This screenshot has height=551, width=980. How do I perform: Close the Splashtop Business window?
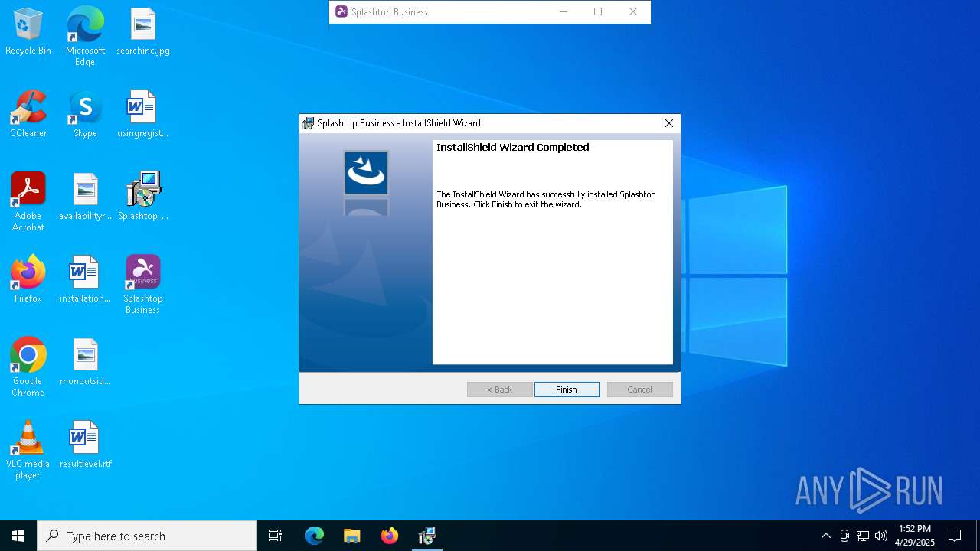click(x=633, y=11)
